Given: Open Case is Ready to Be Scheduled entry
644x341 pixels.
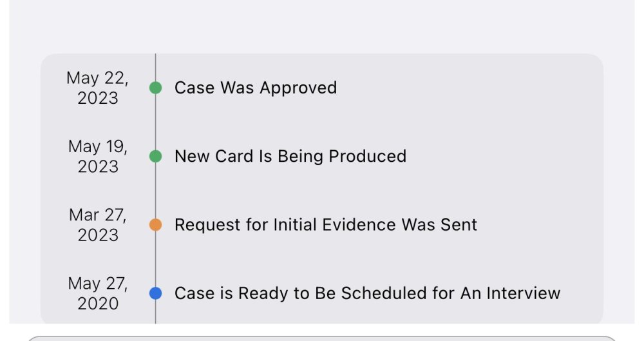Looking at the screenshot, I should pos(367,293).
